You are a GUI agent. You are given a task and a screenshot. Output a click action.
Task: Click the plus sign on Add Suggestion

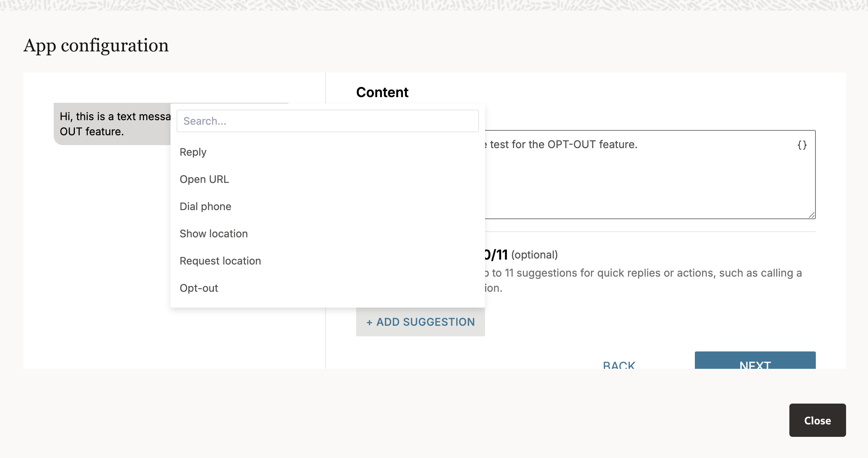(x=369, y=322)
